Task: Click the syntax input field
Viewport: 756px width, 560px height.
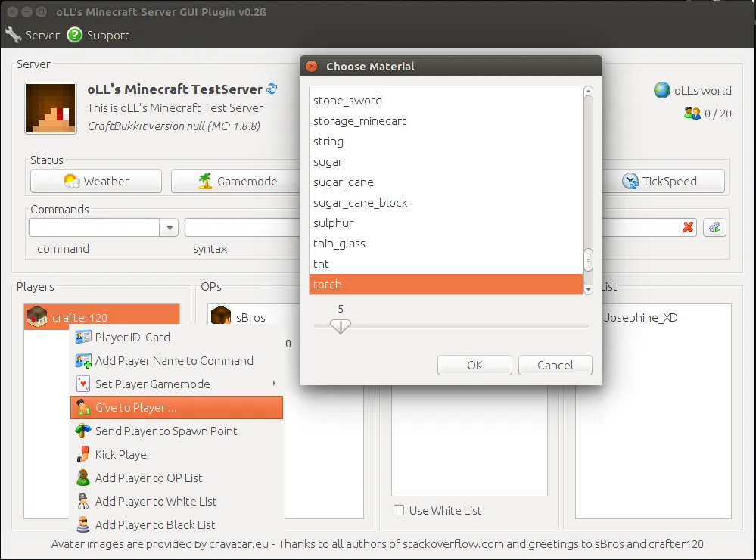Action: [x=242, y=228]
